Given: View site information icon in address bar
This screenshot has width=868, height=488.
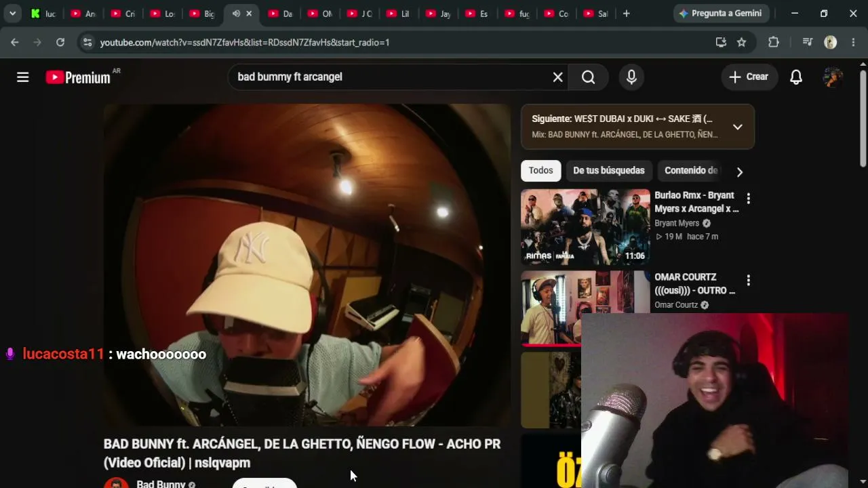Looking at the screenshot, I should coord(87,42).
